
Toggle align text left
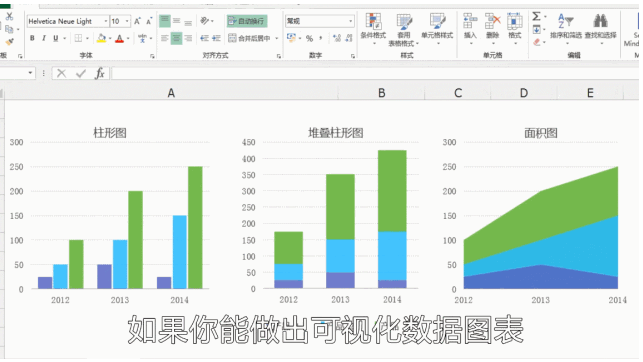click(x=165, y=38)
